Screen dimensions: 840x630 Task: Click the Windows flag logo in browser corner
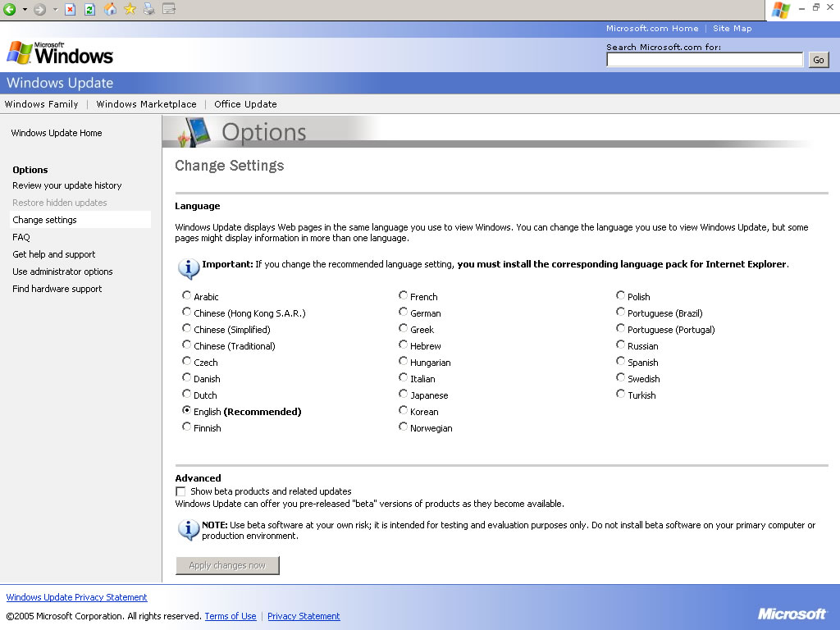point(781,10)
